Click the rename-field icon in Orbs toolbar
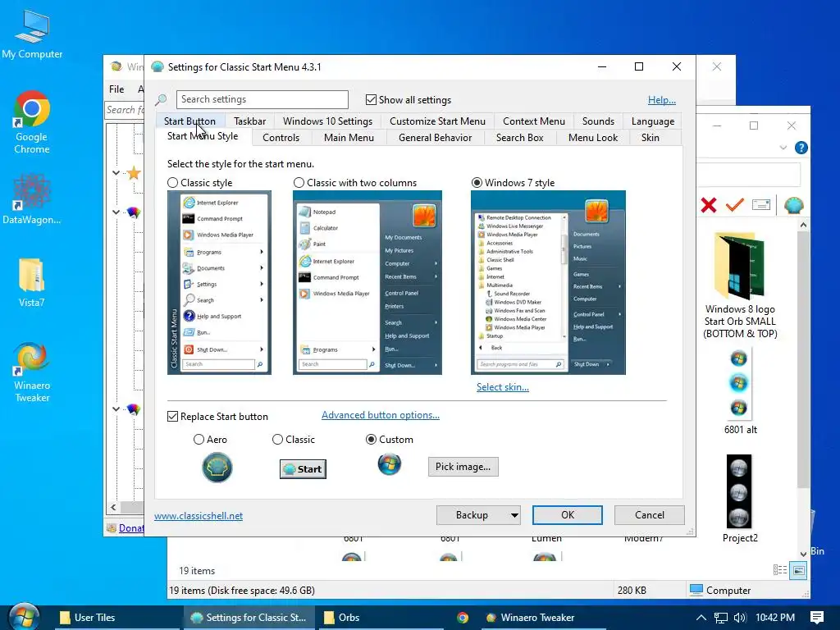 [x=760, y=204]
